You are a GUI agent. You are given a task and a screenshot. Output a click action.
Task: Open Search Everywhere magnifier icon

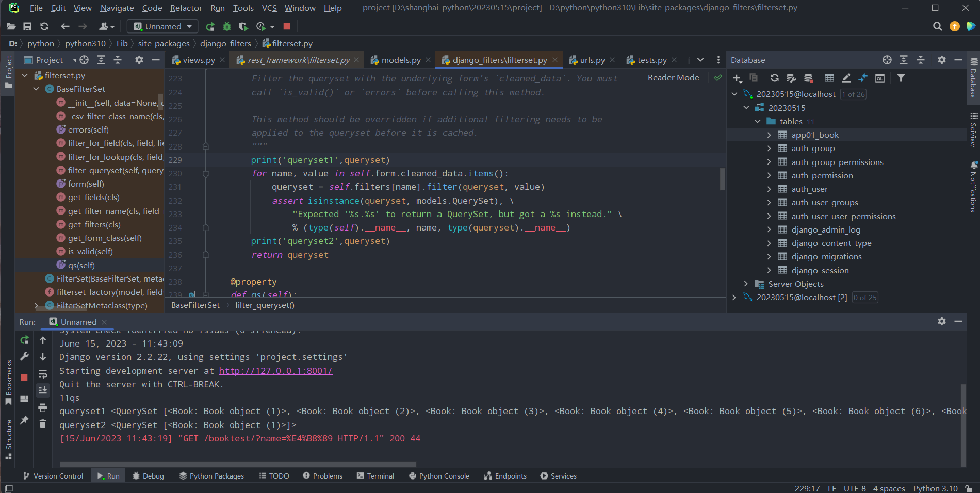point(938,26)
